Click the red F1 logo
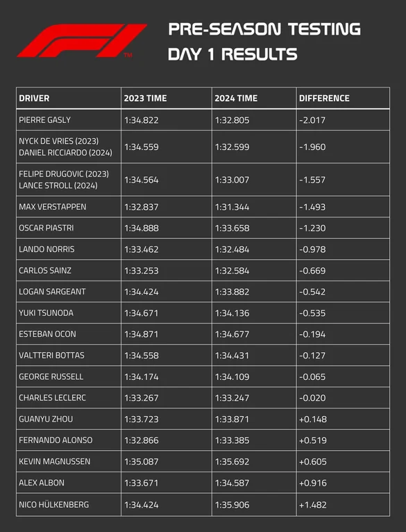Viewport: 406px width, 532px height. coord(82,40)
